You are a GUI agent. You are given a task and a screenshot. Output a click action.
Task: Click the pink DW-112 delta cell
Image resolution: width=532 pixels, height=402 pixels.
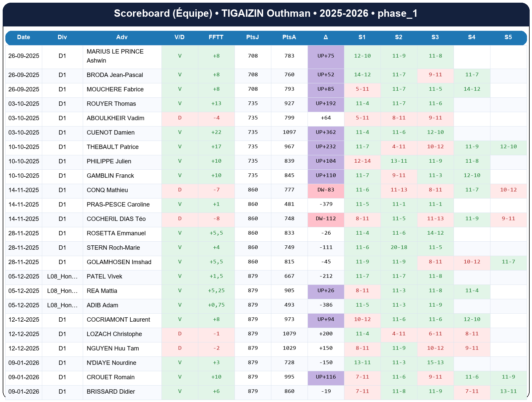326,219
